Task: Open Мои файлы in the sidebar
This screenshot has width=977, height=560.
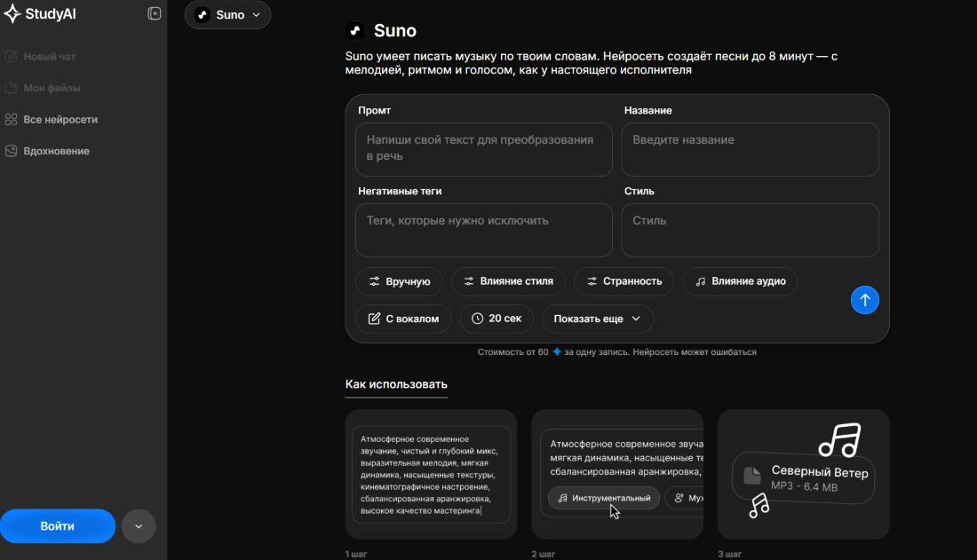Action: [x=43, y=88]
